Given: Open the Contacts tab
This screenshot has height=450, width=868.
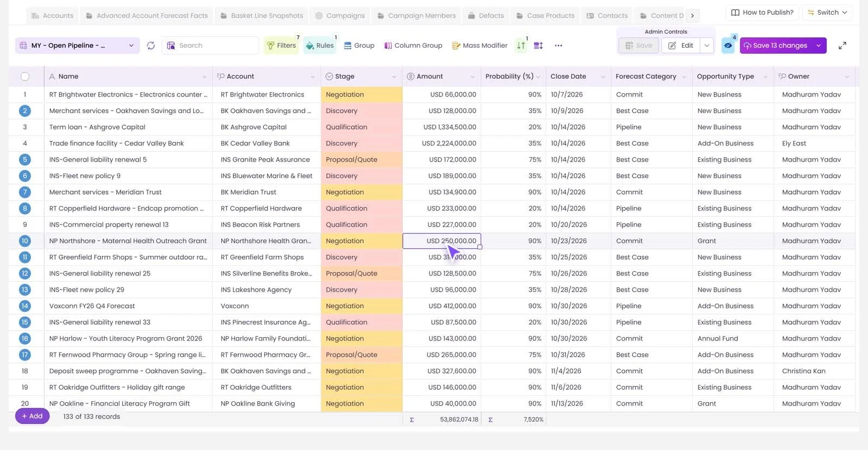Looking at the screenshot, I should (607, 16).
